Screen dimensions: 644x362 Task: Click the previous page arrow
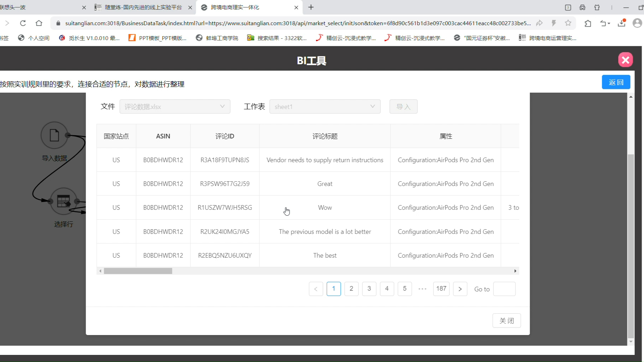[316, 289]
